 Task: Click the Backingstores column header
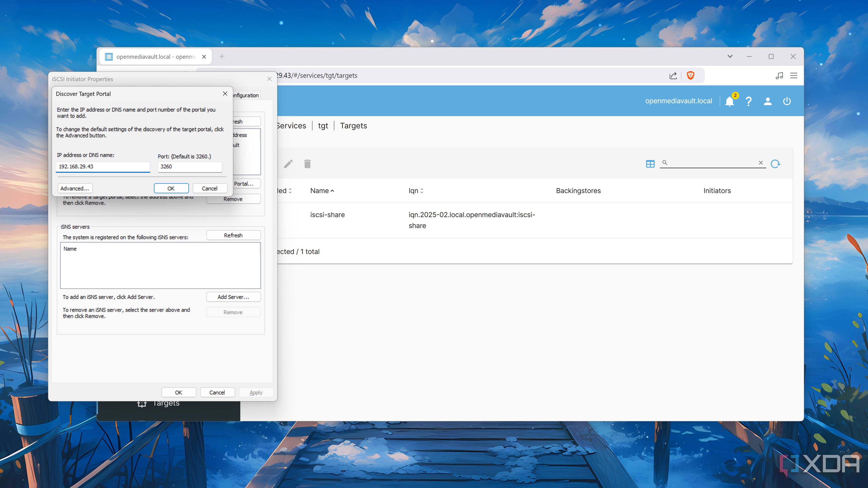[x=578, y=191]
